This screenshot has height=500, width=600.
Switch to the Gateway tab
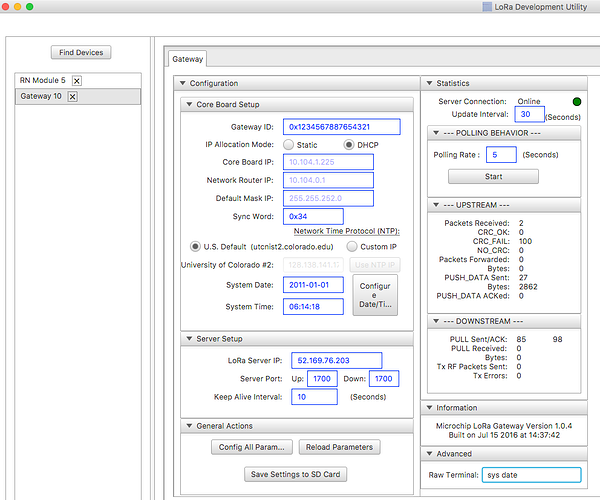pos(188,59)
